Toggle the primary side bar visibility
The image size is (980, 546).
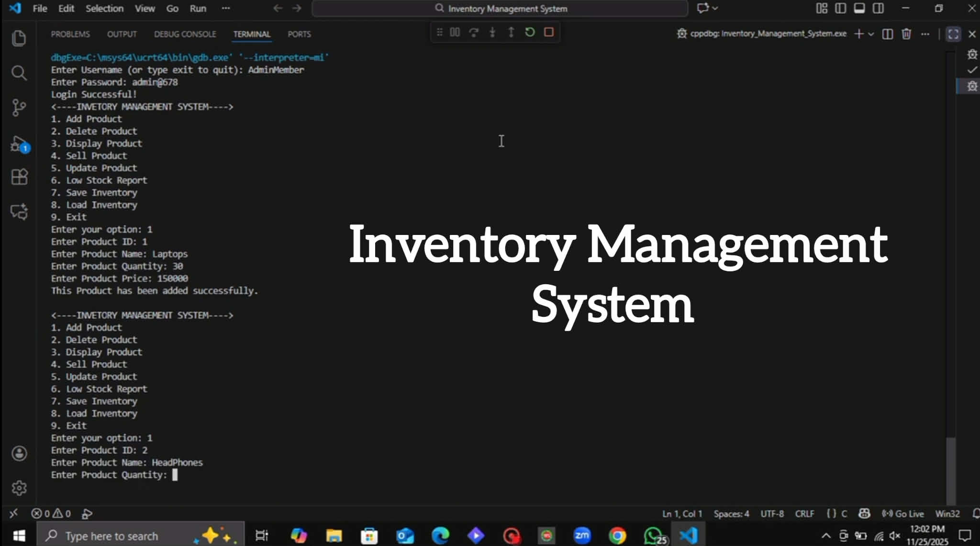[x=840, y=9]
